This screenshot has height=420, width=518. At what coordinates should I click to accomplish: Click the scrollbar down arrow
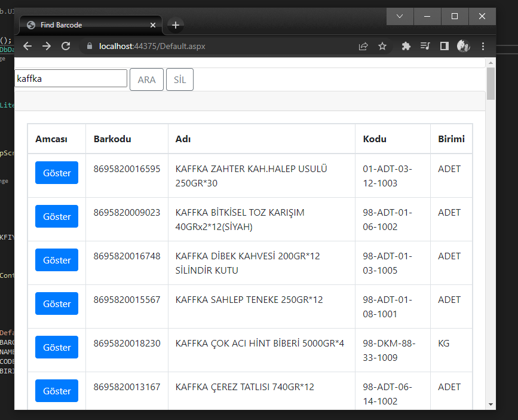coord(491,404)
